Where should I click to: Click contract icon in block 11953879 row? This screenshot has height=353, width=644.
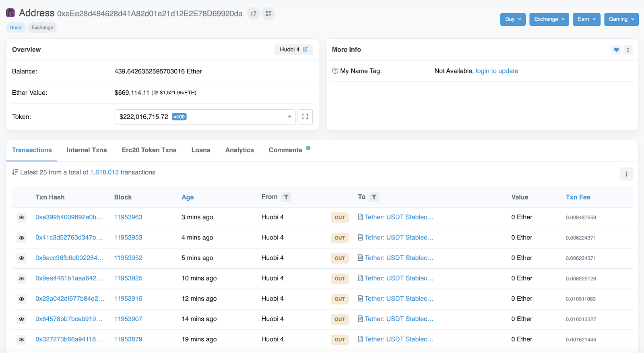pos(361,339)
